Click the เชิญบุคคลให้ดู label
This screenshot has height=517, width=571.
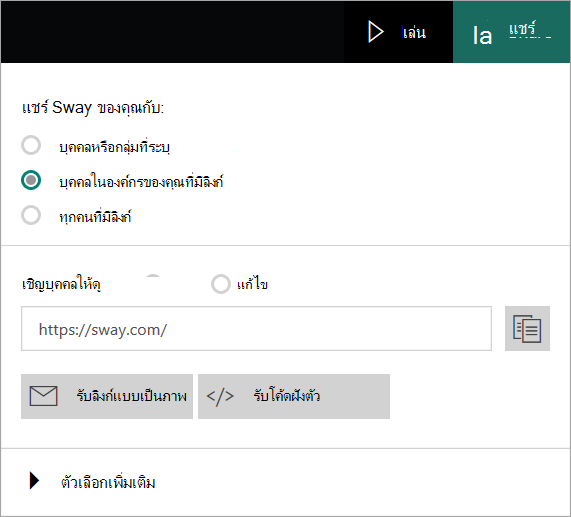[x=61, y=284]
